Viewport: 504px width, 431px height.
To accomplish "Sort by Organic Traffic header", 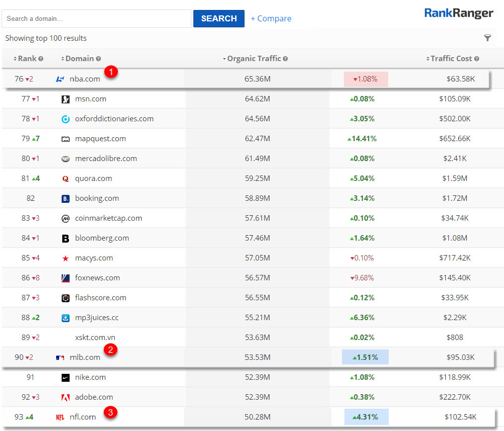I will pos(254,59).
